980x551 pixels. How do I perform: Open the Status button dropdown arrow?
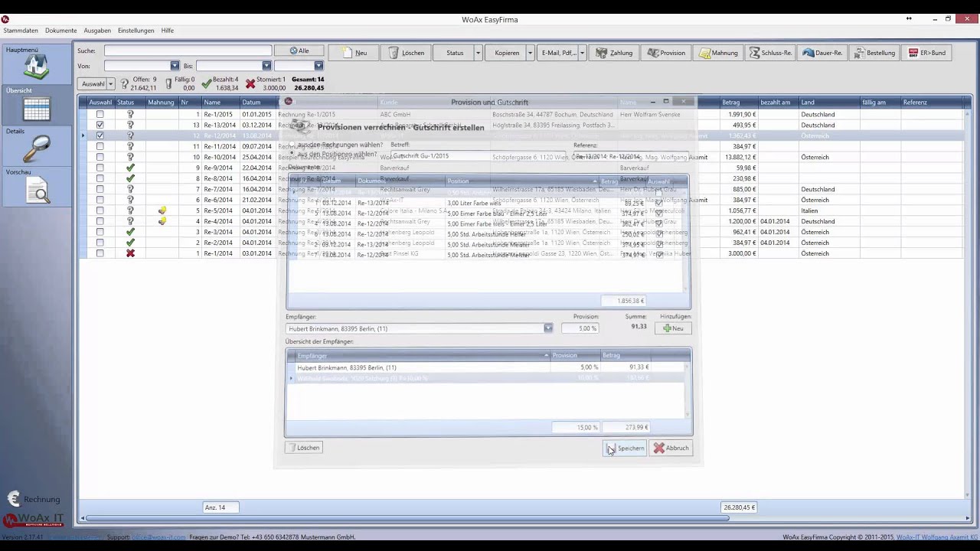478,53
